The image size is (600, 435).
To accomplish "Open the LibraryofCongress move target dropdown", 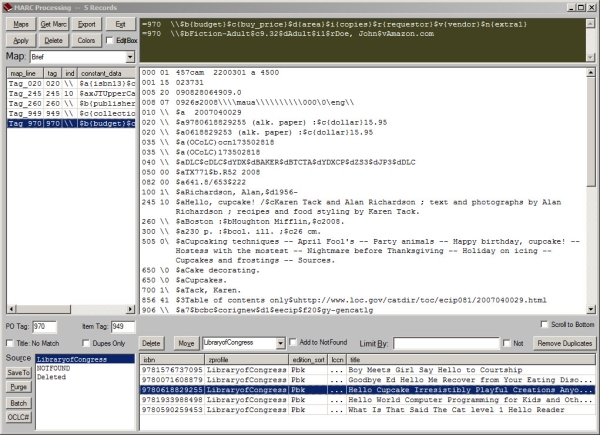I will pos(280,343).
